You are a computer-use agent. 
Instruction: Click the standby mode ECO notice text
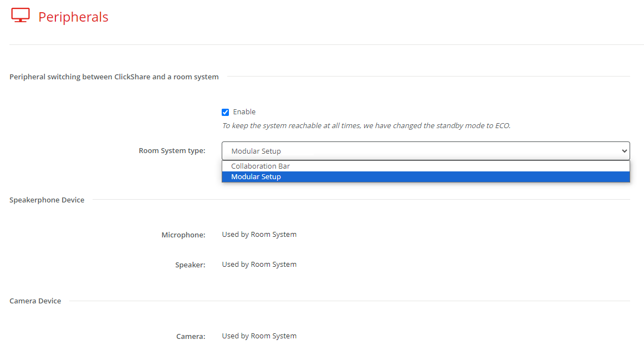366,126
